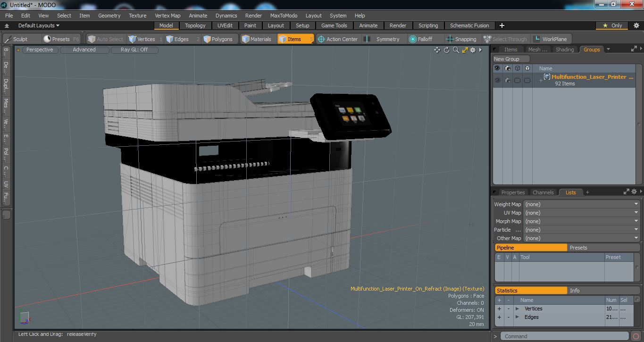
Task: Select the Statistics button
Action: coord(531,291)
